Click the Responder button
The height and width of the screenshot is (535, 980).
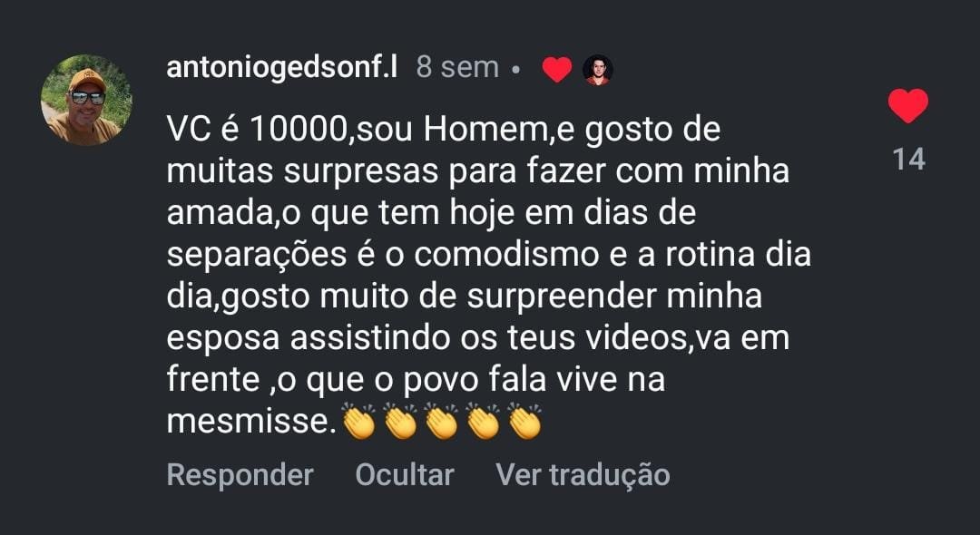point(240,474)
